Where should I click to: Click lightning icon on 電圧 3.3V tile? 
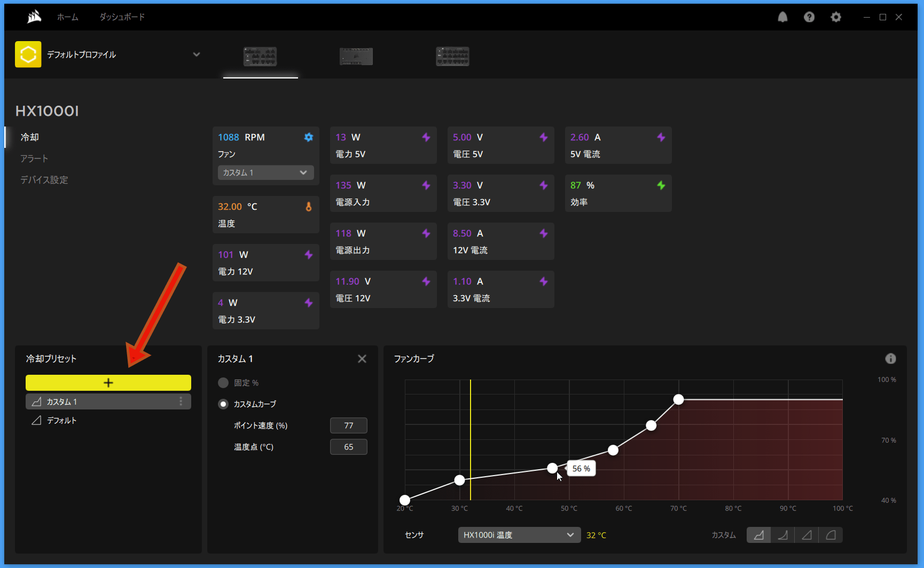[x=544, y=185]
